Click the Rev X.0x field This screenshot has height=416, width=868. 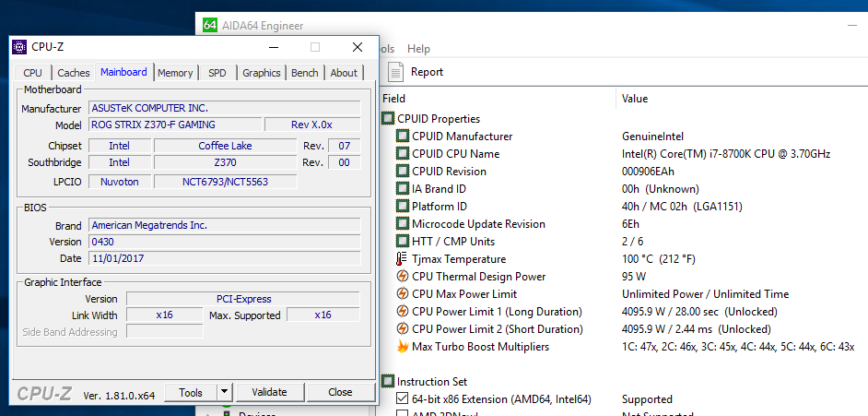[x=312, y=125]
